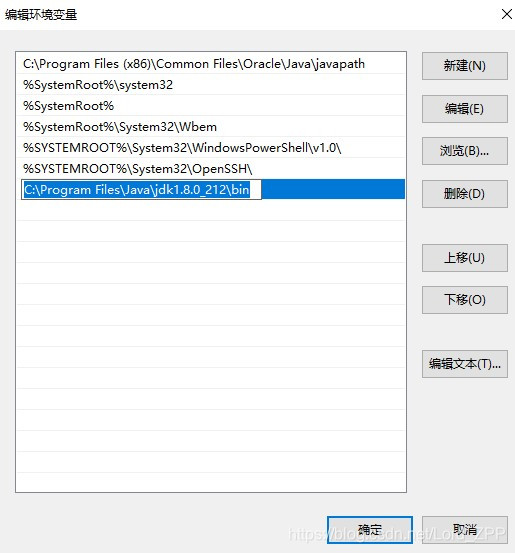515x553 pixels.
Task: Select the %SystemRoot%\system32 row
Action: click(x=211, y=85)
